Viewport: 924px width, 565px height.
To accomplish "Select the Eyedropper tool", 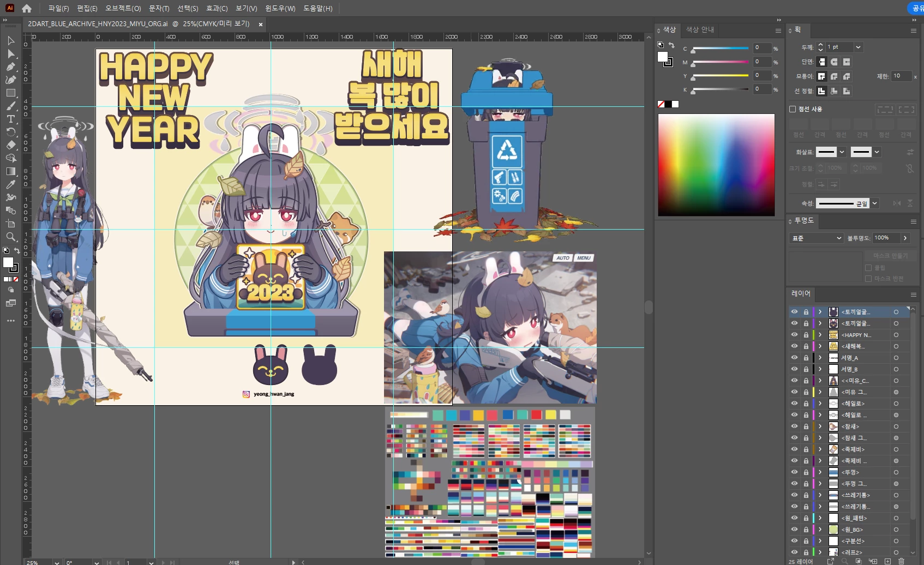I will click(x=10, y=184).
